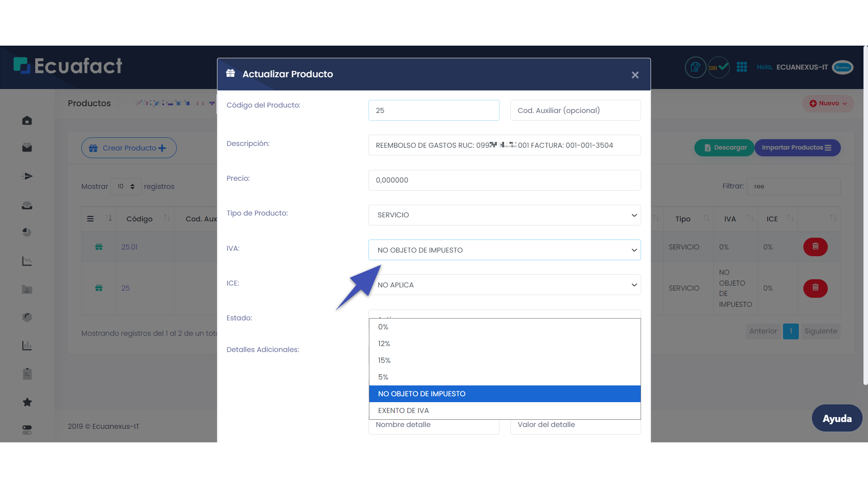The height and width of the screenshot is (488, 868).
Task: Click the apps grid icon in header
Action: (x=742, y=67)
